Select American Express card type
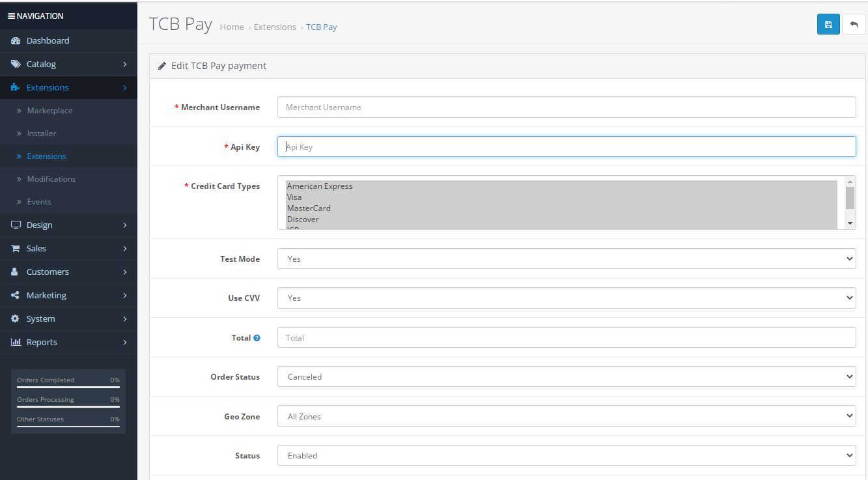 click(561, 186)
